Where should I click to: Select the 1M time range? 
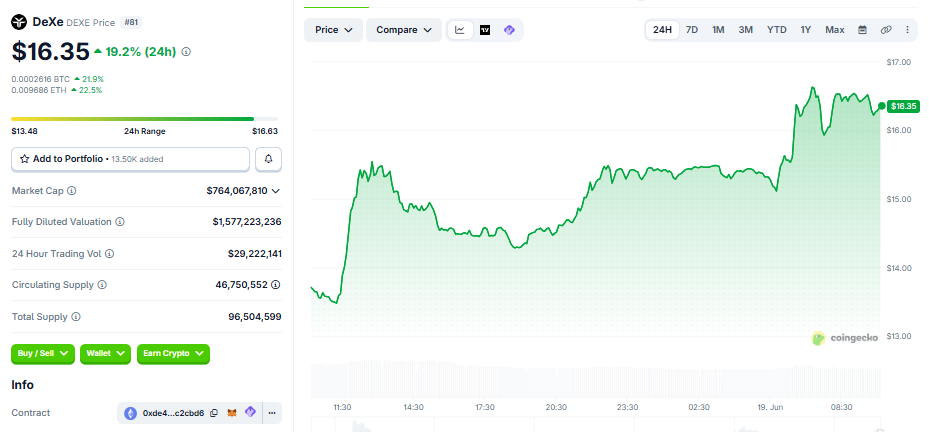coord(718,30)
